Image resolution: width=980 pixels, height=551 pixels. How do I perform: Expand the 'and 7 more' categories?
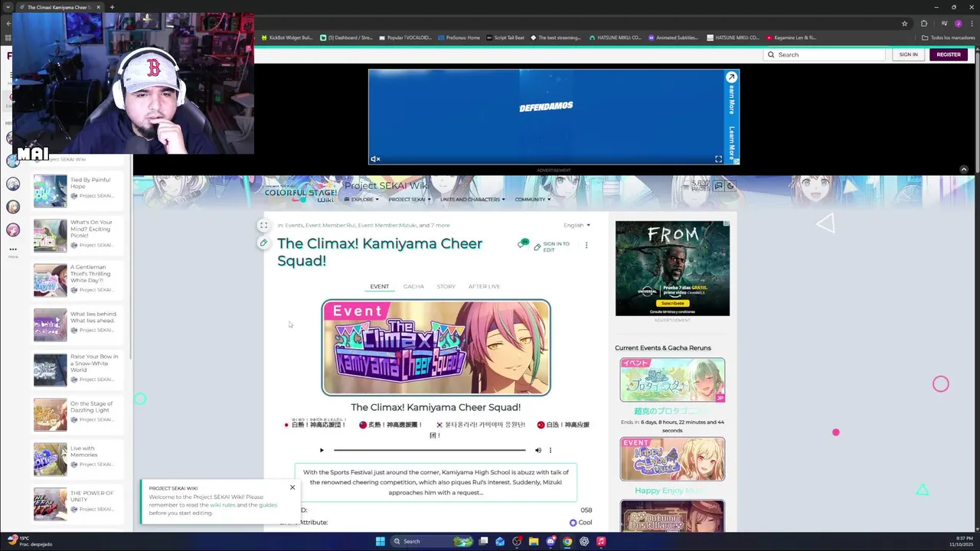click(435, 225)
